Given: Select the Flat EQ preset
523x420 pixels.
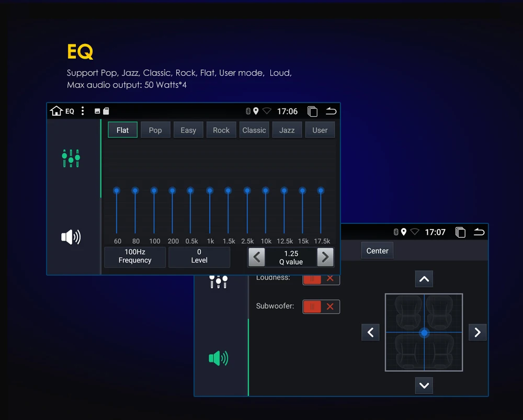Looking at the screenshot, I should click(x=122, y=130).
